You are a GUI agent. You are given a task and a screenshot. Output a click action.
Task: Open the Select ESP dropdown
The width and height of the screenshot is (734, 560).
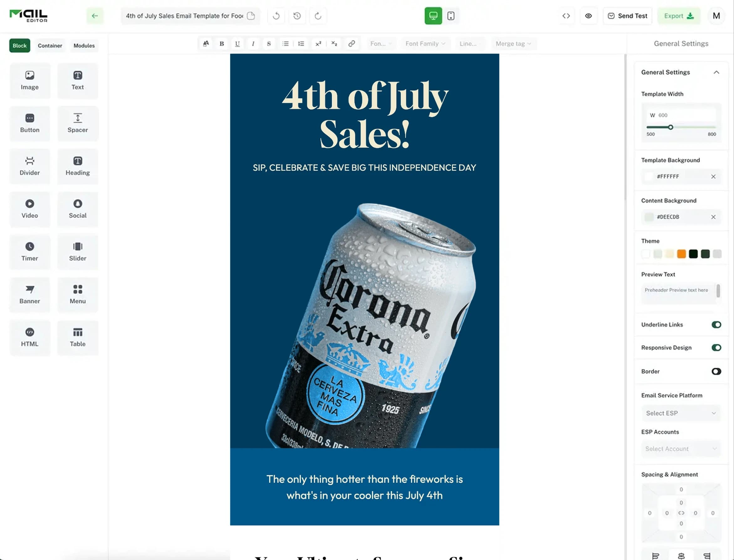[681, 413]
